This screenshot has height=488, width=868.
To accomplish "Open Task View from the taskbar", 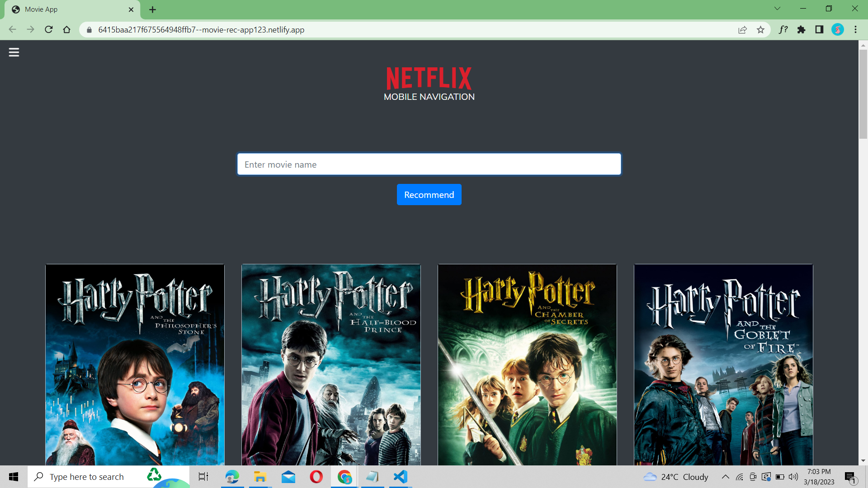I will click(x=203, y=476).
